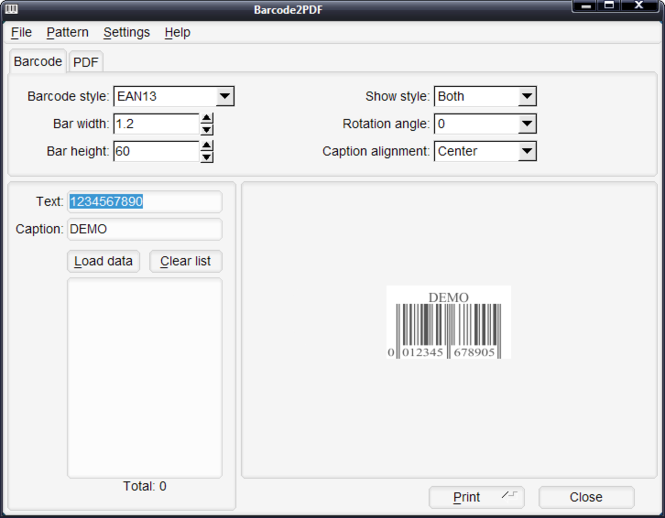
Task: Increase Bar width with up arrow
Action: point(207,118)
